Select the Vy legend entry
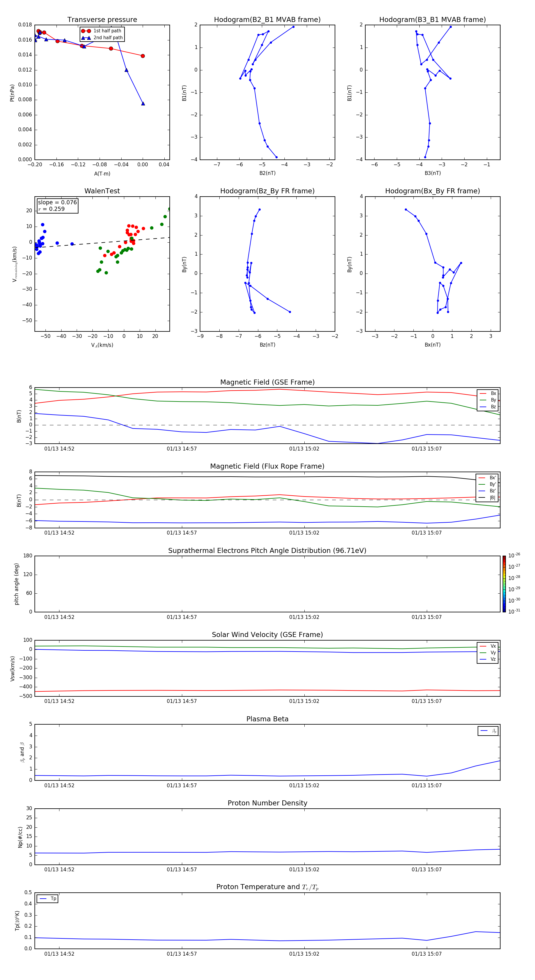 coord(488,653)
